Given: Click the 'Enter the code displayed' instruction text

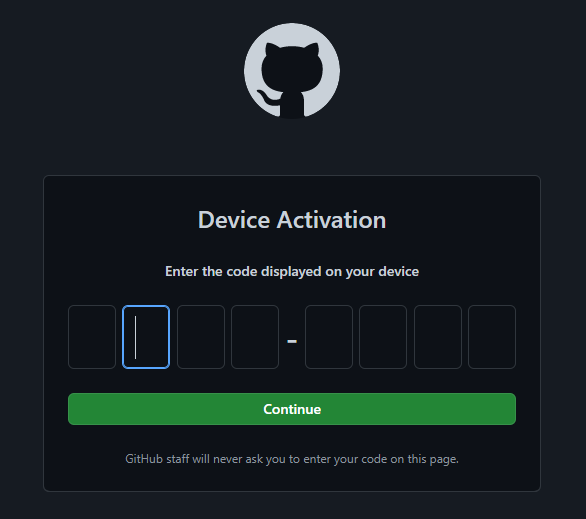Looking at the screenshot, I should [x=292, y=271].
